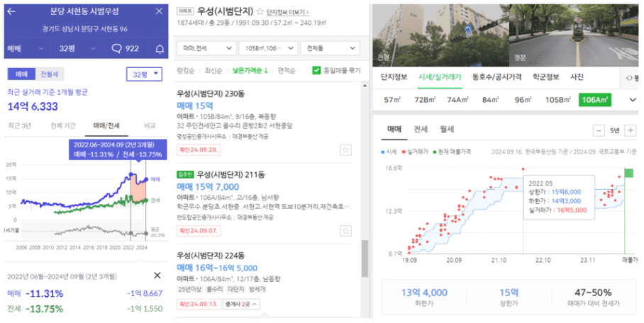
Task: Select the 매매 toggle button
Action: pos(21,74)
